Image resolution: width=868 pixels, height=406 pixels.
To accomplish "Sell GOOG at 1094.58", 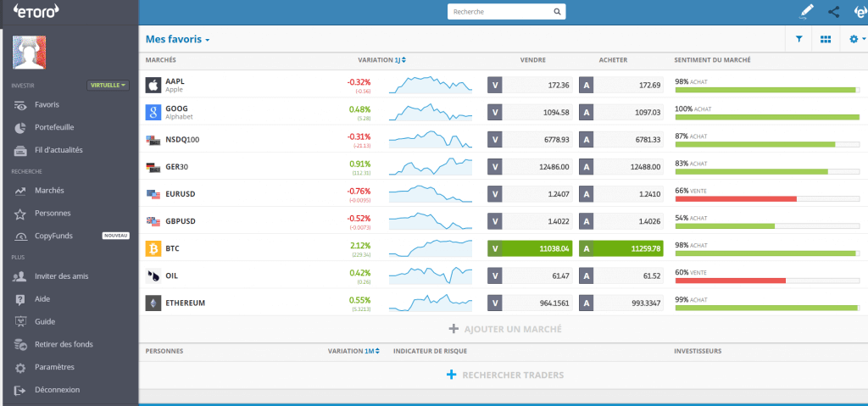I will pos(530,113).
